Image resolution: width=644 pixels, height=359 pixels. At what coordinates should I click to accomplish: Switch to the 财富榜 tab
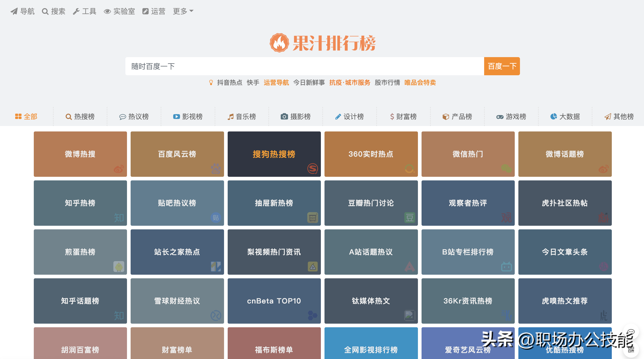(x=403, y=117)
